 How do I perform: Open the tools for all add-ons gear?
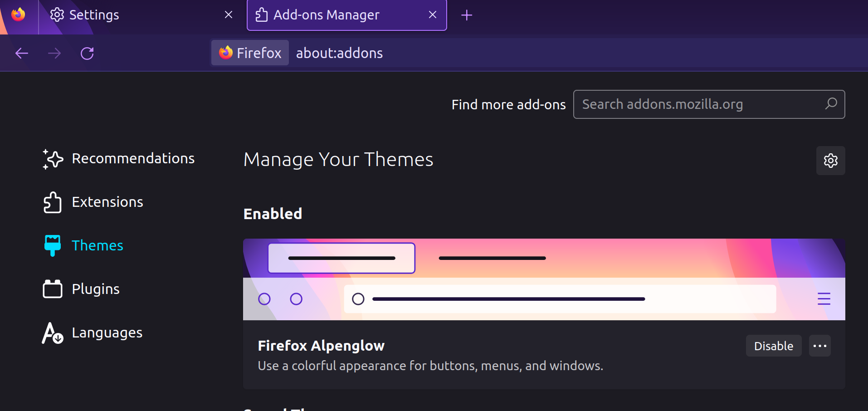[x=831, y=161]
